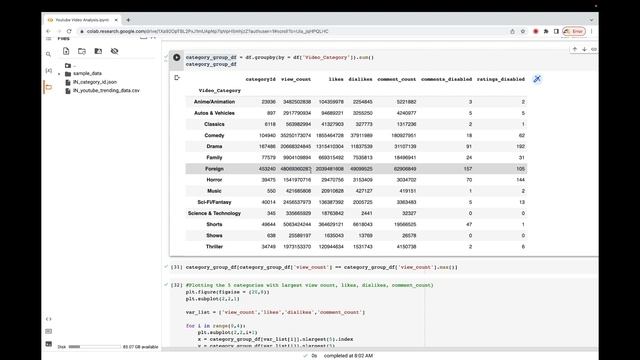640x360 pixels.
Task: Click the Video_Category index header
Action: pos(220,91)
